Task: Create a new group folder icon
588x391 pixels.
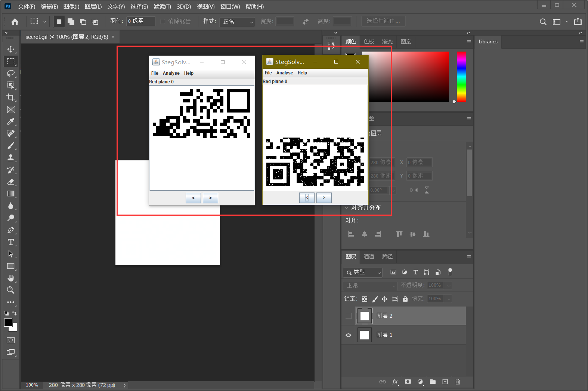Action: point(433,382)
